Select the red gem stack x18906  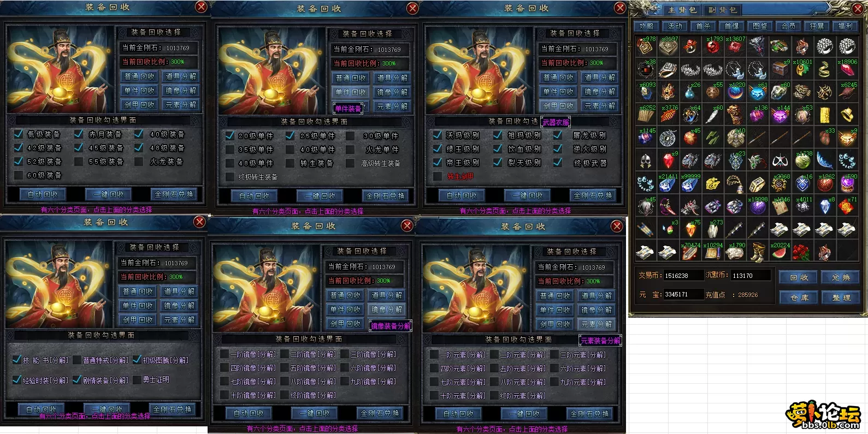tap(847, 69)
